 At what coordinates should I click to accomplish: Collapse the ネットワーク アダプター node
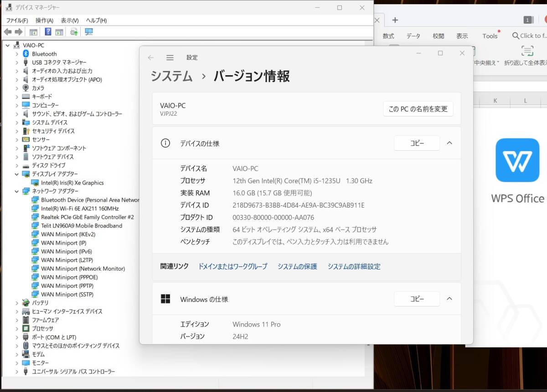(x=17, y=191)
